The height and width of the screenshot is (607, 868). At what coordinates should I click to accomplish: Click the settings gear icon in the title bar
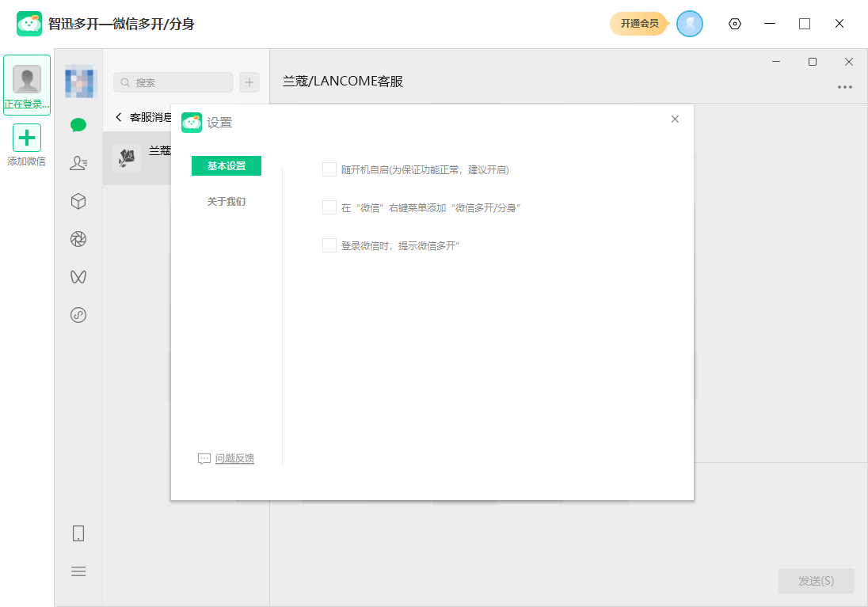[734, 24]
